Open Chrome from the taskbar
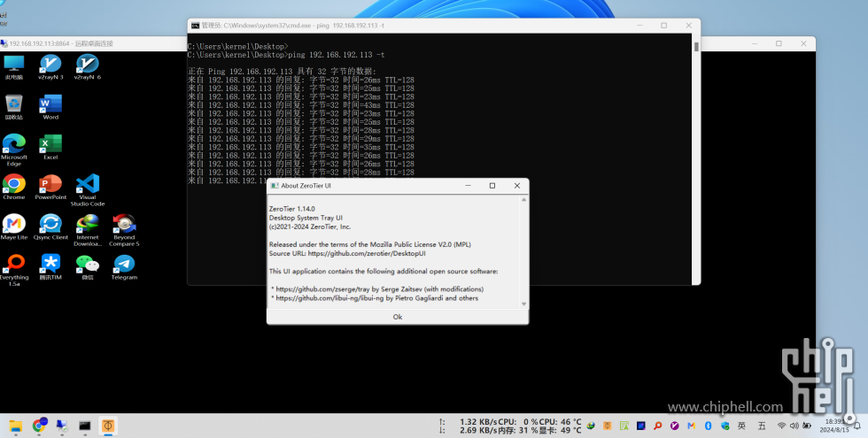The width and height of the screenshot is (868, 438). coord(39,426)
